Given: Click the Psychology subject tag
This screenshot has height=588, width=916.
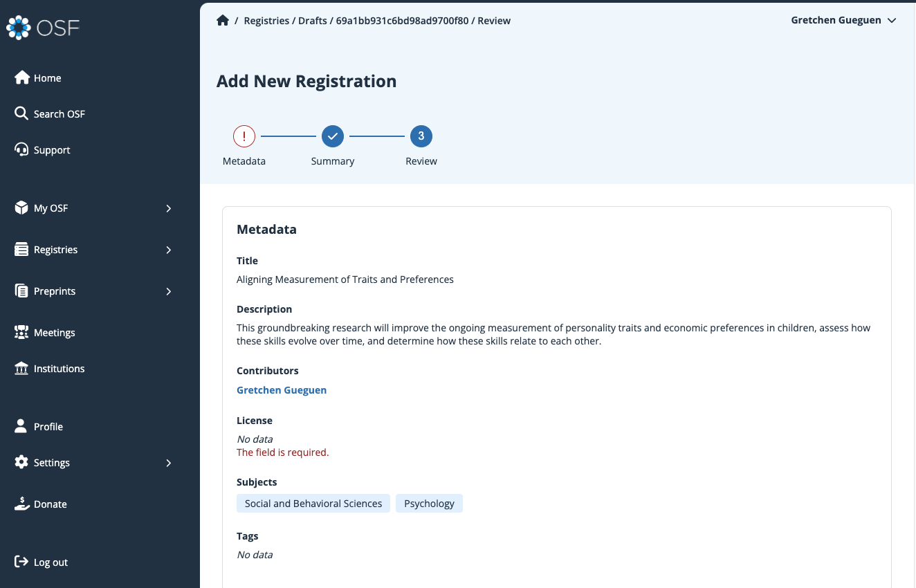Looking at the screenshot, I should click(429, 504).
